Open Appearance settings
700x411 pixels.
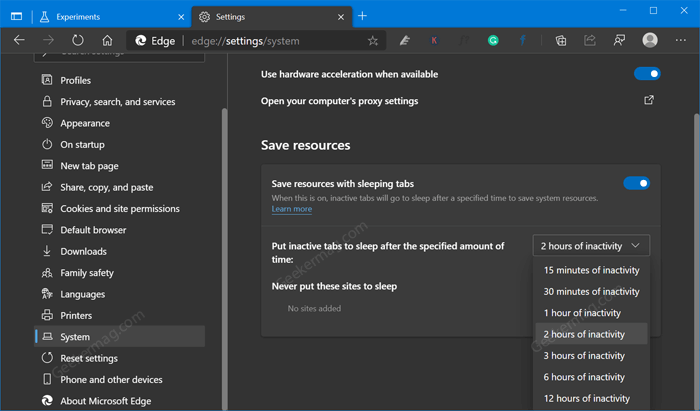point(120,123)
